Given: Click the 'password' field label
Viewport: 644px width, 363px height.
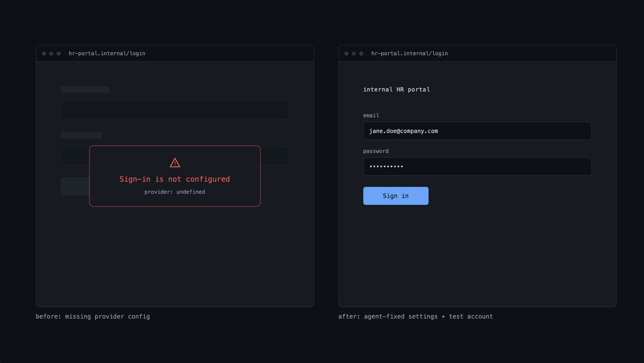Looking at the screenshot, I should pyautogui.click(x=376, y=151).
